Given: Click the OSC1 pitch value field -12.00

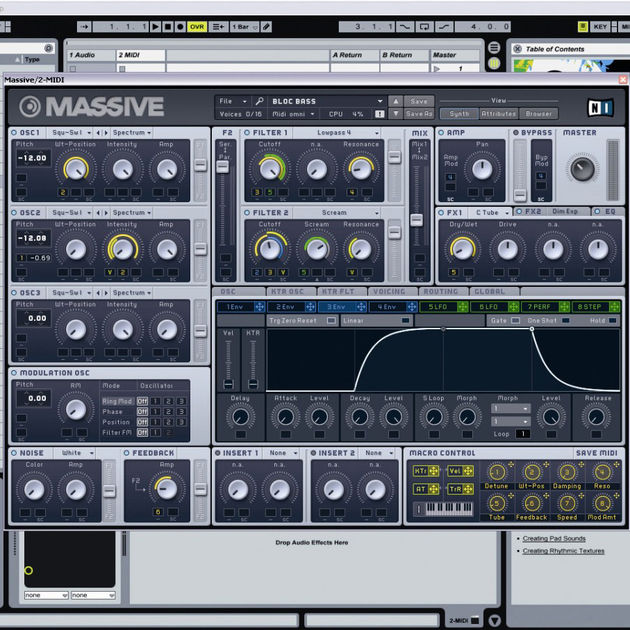Looking at the screenshot, I should pos(33,158).
